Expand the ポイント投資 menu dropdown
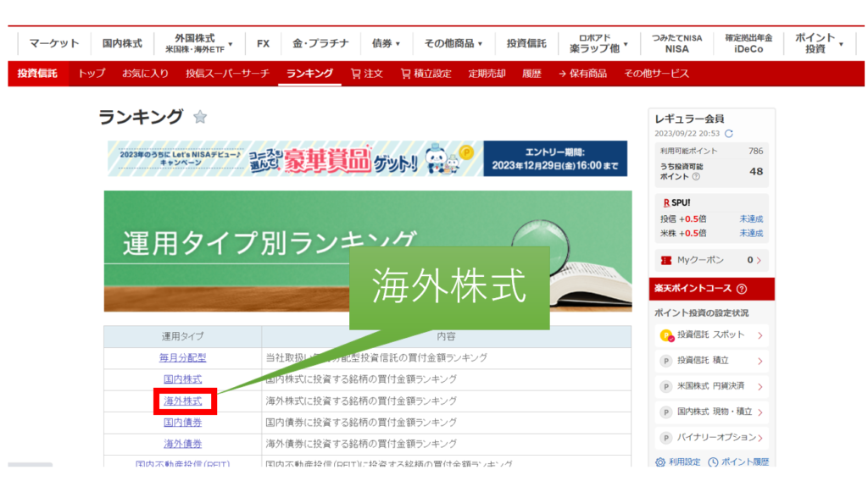Screen dimensions: 868x492 tap(841, 44)
